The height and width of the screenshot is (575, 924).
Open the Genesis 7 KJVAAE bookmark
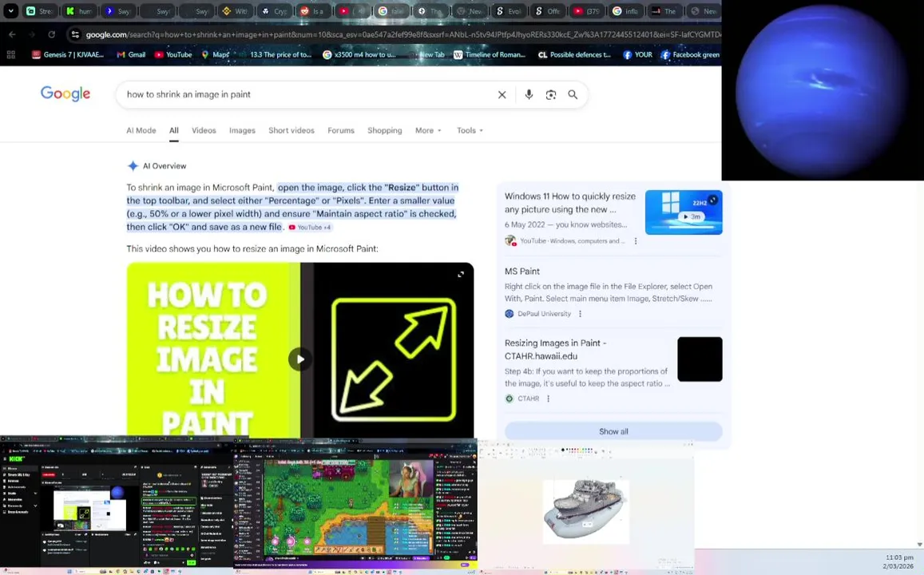tap(68, 55)
